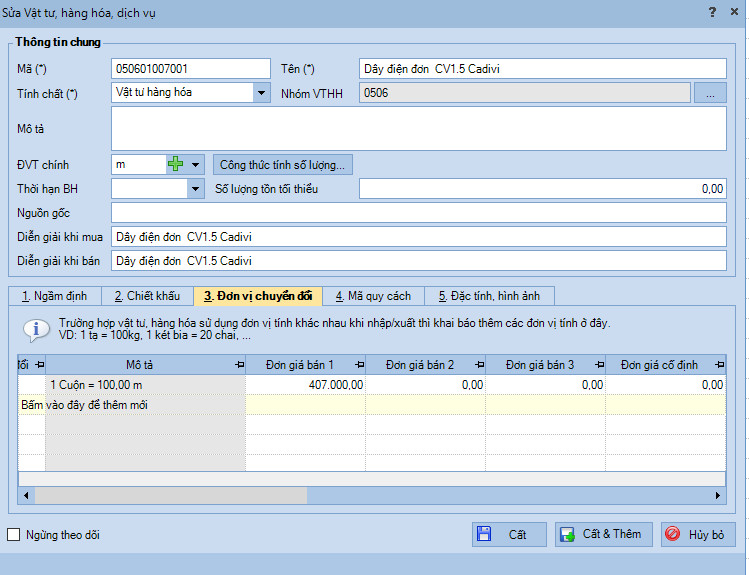Click the Diễn giải khi mua field

419,237
